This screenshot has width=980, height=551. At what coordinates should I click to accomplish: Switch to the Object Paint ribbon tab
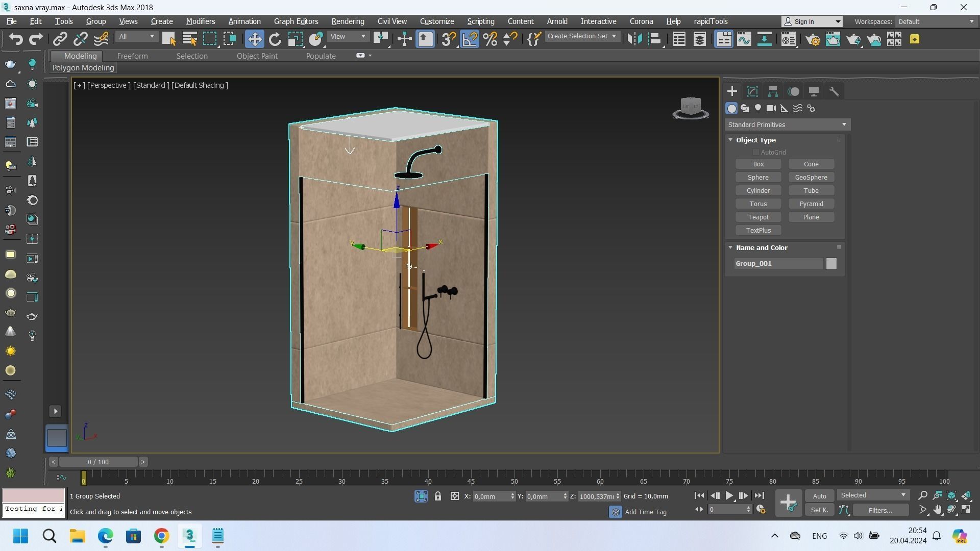click(257, 56)
